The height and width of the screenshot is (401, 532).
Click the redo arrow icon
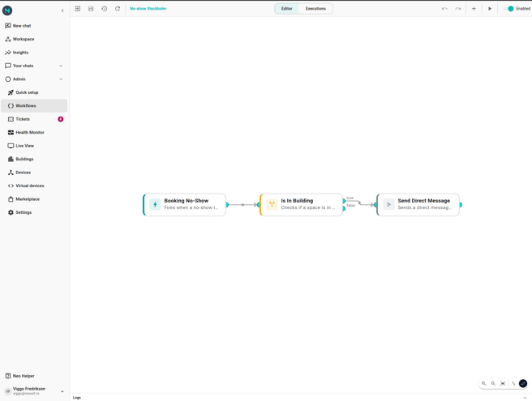(x=457, y=8)
